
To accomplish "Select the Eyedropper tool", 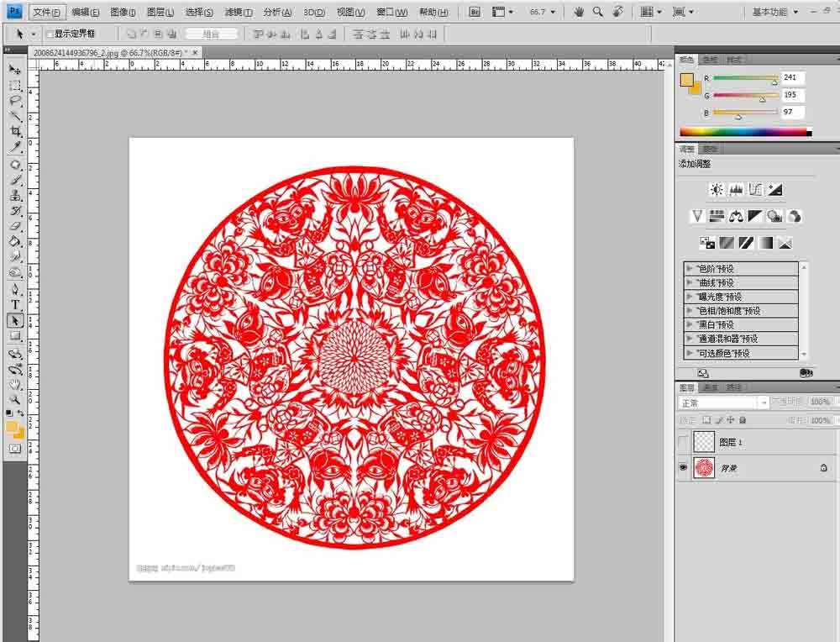I will [x=15, y=147].
